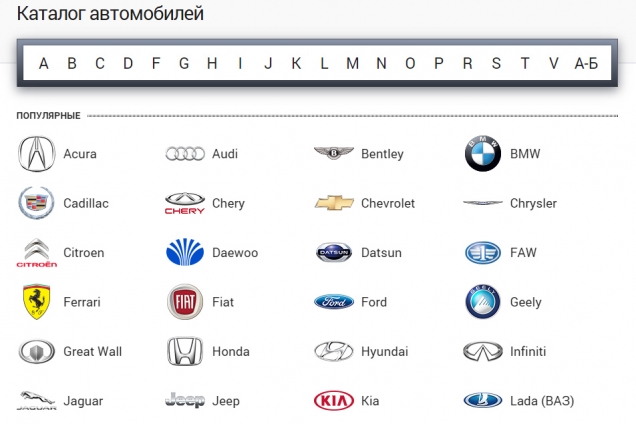Click the Great Wall logo
Image resolution: width=636 pixels, height=424 pixels.
pyautogui.click(x=37, y=351)
